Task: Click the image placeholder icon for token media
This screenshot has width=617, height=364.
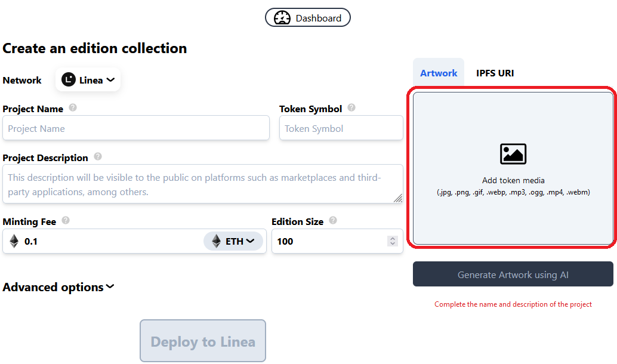Action: pyautogui.click(x=513, y=154)
